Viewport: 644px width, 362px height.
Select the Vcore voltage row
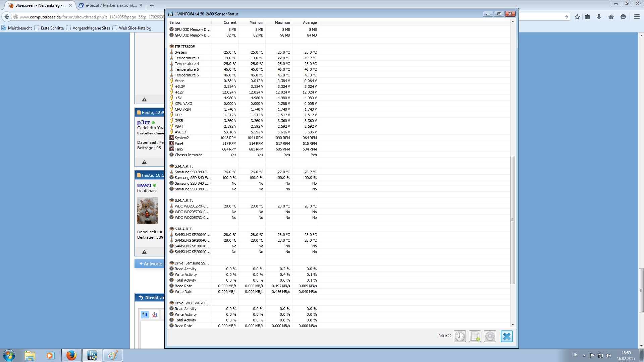[179, 81]
